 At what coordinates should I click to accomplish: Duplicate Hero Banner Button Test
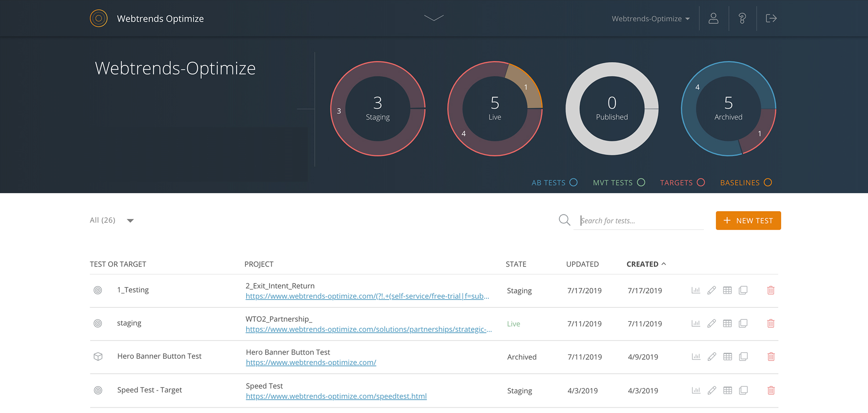[x=743, y=357]
